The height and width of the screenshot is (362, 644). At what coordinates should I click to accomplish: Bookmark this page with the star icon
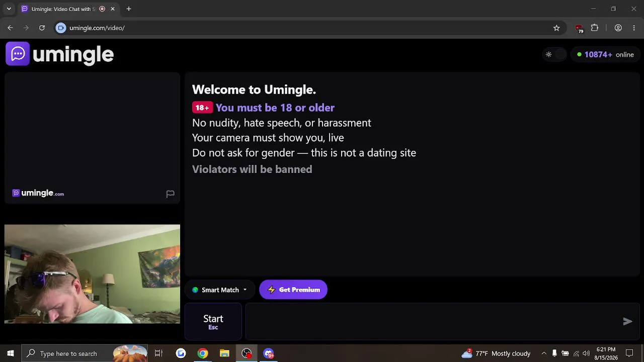point(556,28)
